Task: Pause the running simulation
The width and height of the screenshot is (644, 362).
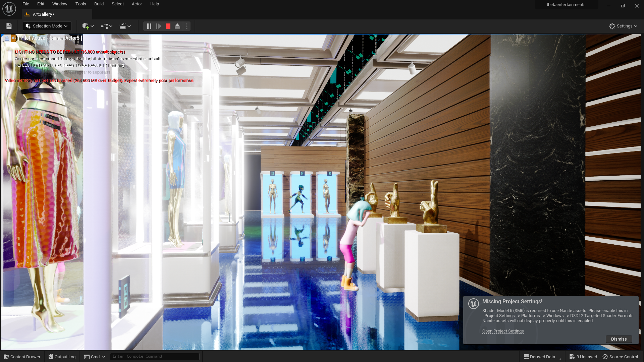Action: pyautogui.click(x=149, y=26)
